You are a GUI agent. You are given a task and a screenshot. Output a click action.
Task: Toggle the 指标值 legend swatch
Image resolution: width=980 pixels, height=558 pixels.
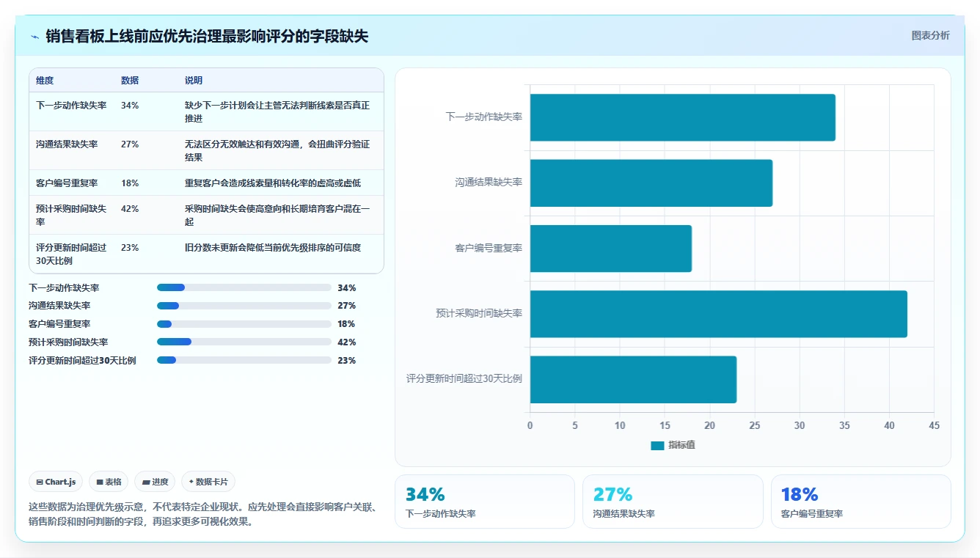pos(657,445)
